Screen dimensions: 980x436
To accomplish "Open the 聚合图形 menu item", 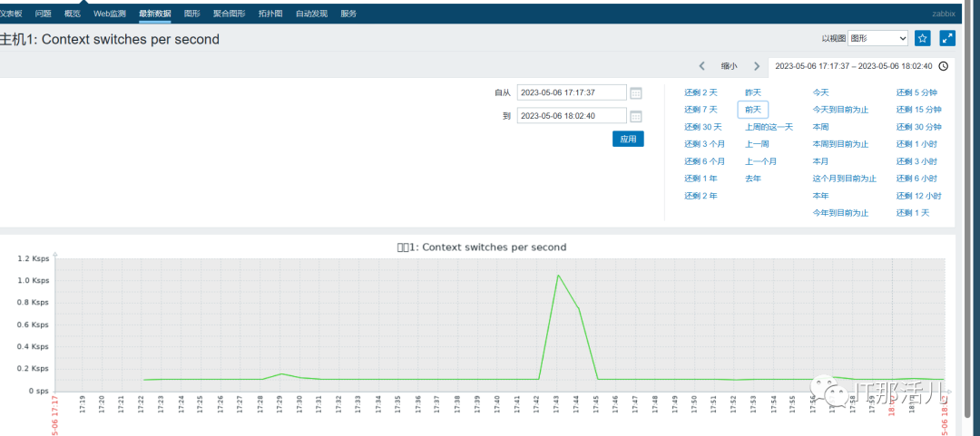I will [x=230, y=13].
